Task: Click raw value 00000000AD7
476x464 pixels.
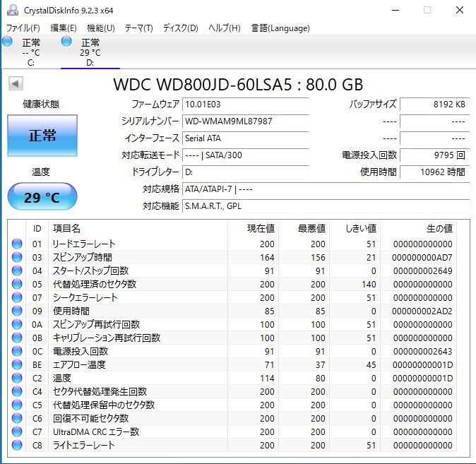Action: pos(422,258)
